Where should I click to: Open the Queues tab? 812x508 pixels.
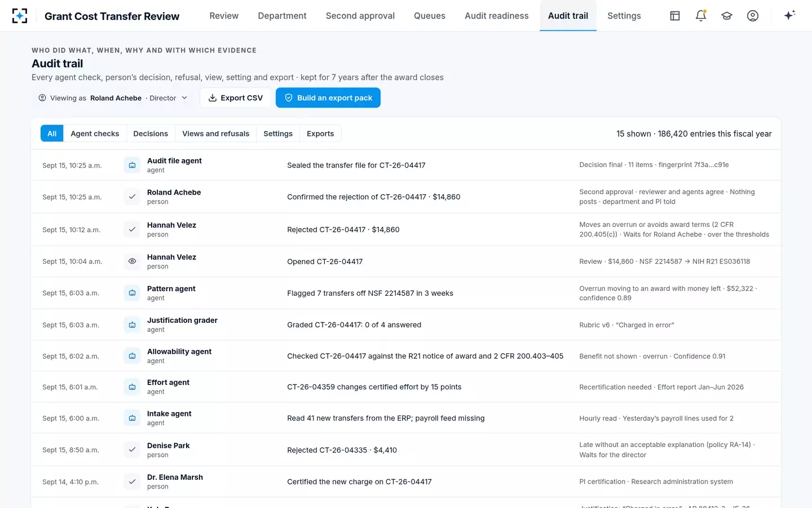click(430, 16)
